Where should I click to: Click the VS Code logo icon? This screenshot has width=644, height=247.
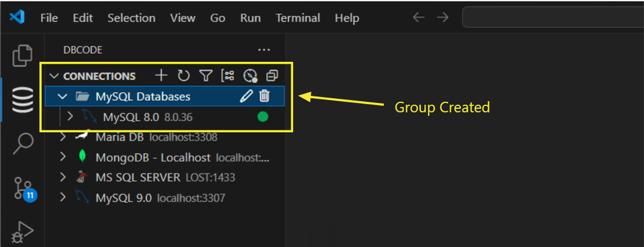[x=17, y=18]
